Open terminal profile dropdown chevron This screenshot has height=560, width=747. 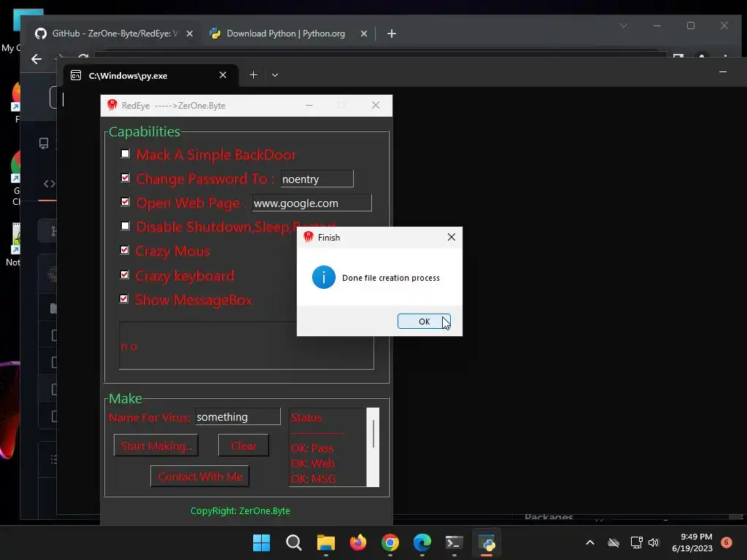tap(275, 75)
